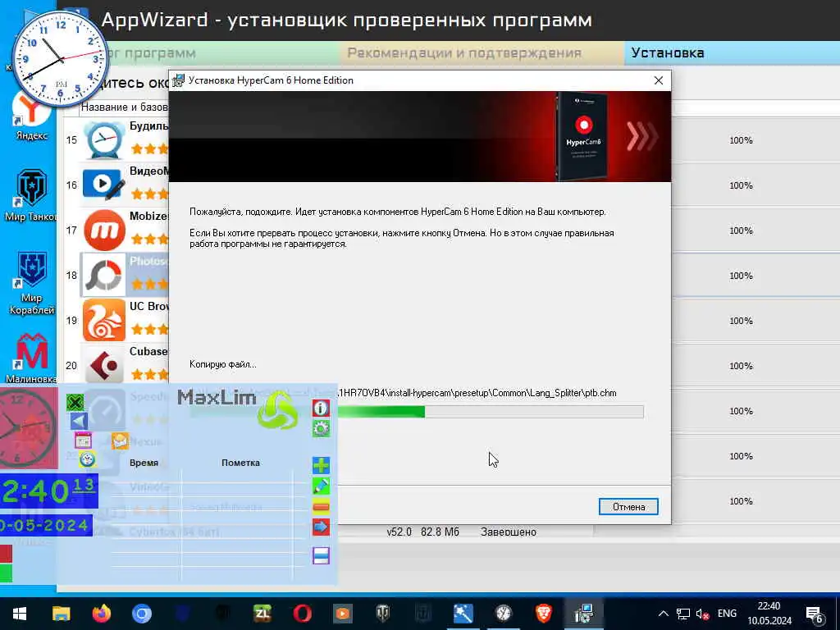Click the Название и база column header

[125, 107]
